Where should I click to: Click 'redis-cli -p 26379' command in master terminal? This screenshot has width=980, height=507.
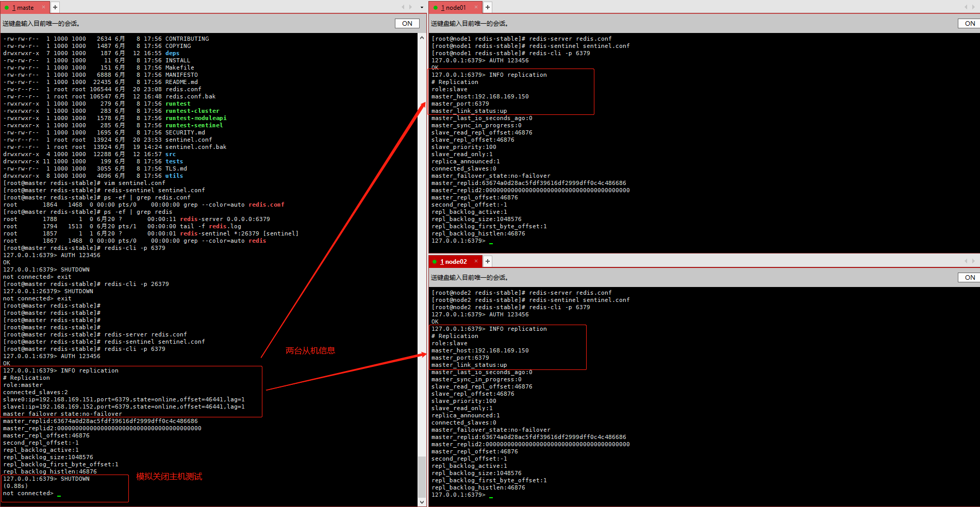point(137,284)
